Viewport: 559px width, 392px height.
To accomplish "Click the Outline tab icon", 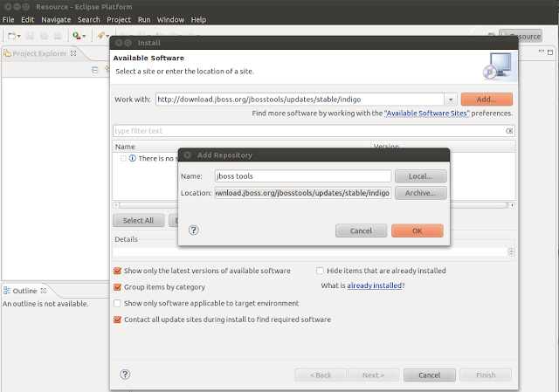I will tap(7, 291).
